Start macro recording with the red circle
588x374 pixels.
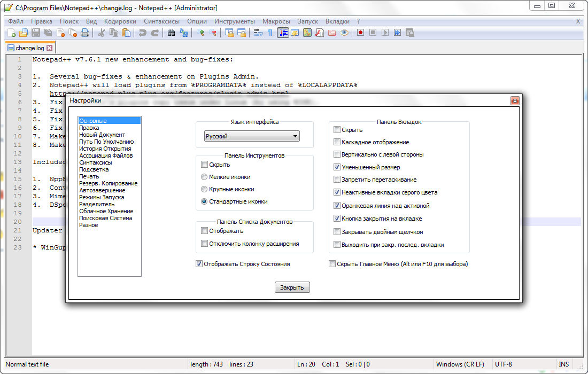click(x=361, y=33)
